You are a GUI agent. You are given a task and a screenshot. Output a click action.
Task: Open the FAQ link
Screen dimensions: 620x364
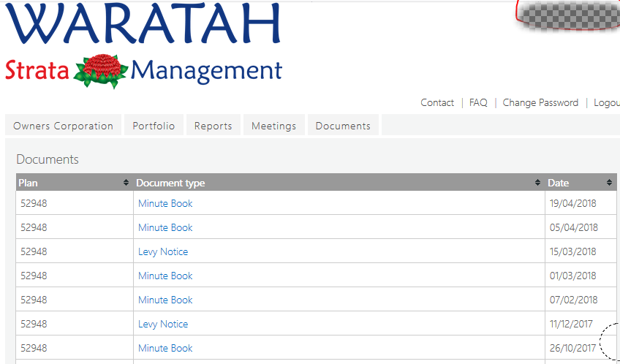[478, 103]
